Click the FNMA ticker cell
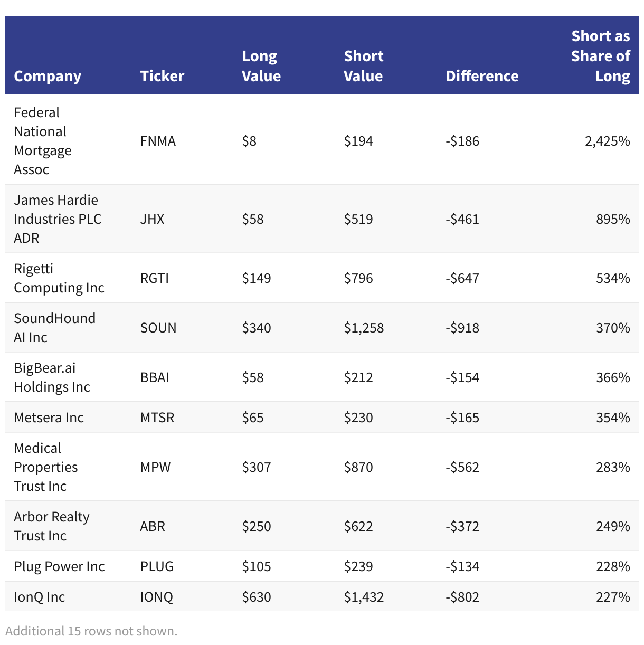 coord(158,141)
